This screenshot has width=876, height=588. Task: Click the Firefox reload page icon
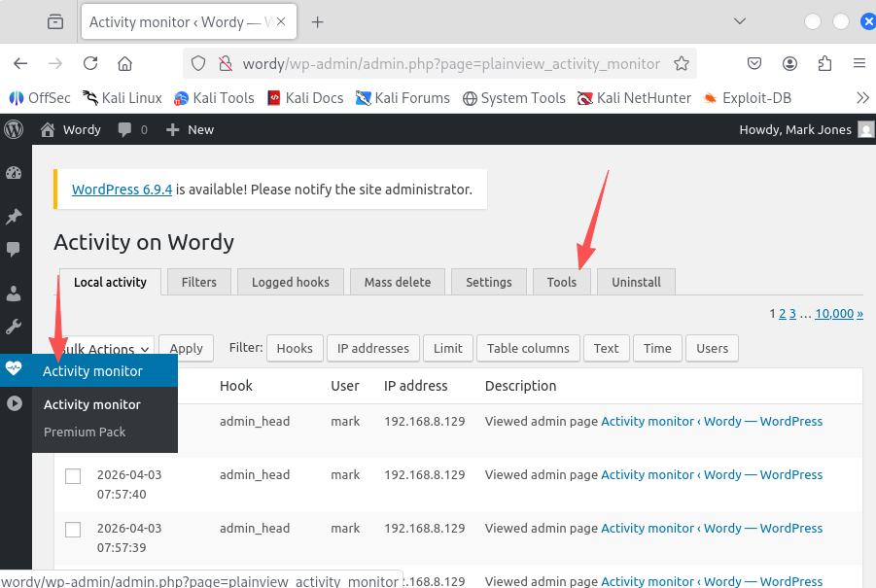pos(90,63)
